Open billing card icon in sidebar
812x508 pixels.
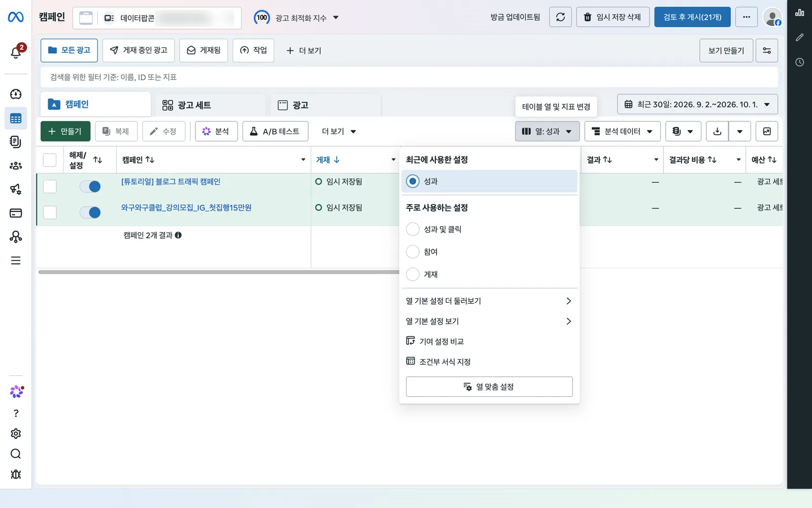tap(16, 213)
